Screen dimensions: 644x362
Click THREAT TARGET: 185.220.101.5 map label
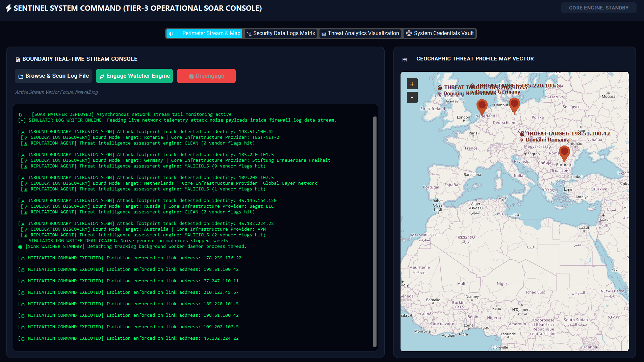[518, 85]
